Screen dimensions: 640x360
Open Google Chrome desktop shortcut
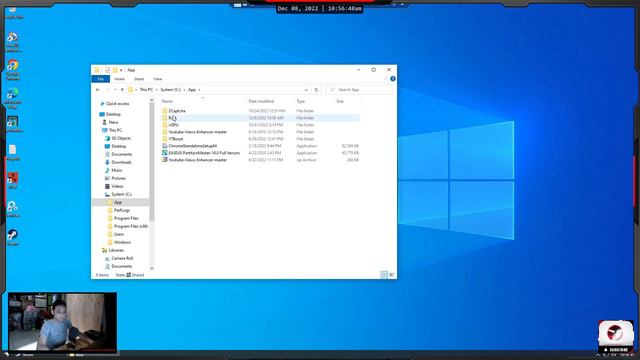[13, 70]
